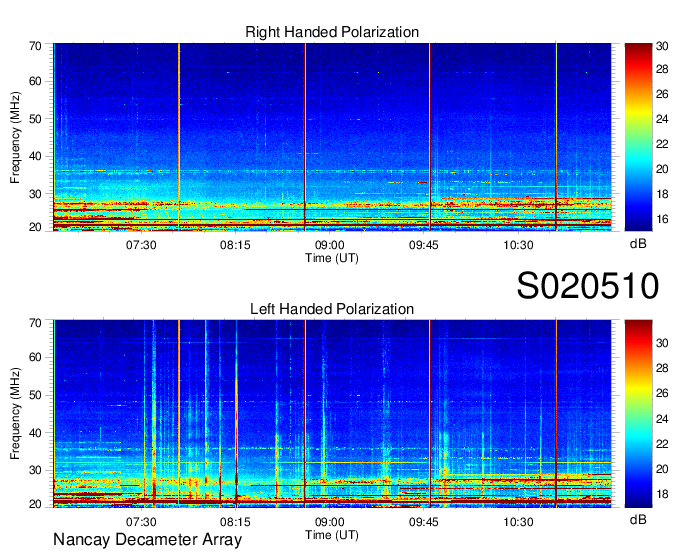
Task: Click the 18 value on Left Handed colorbar
Action: pos(662,494)
